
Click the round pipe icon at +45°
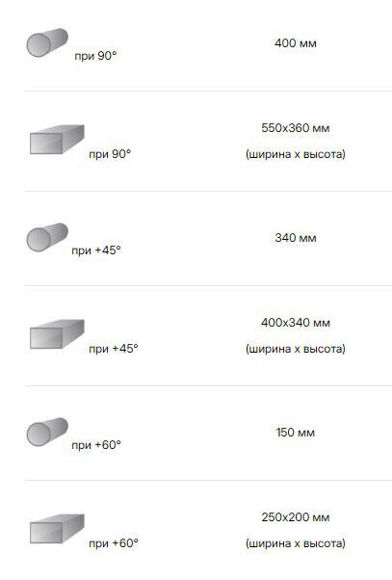pos(47,237)
